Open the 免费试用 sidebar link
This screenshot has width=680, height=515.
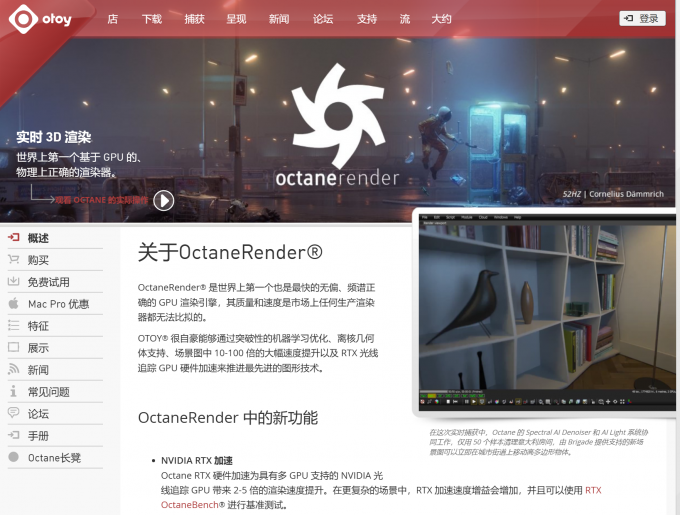point(49,282)
